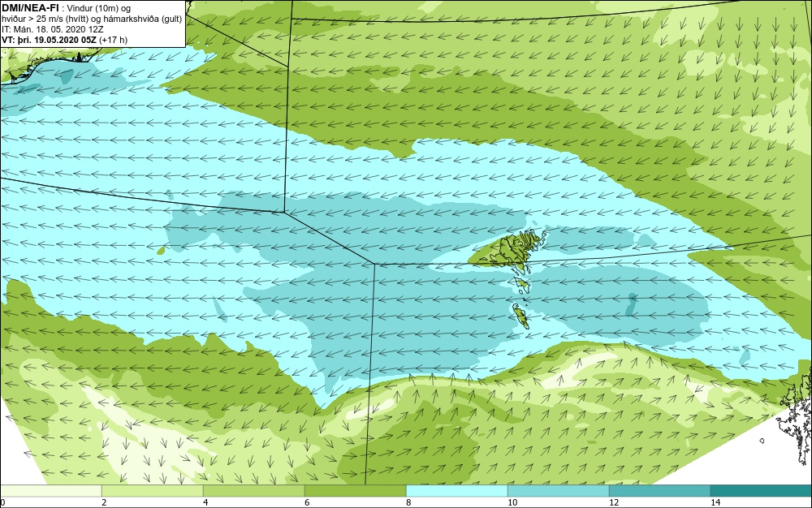The image size is (812, 508).
Task: Click the "Vindur (10m) og" text
Action: (99, 8)
